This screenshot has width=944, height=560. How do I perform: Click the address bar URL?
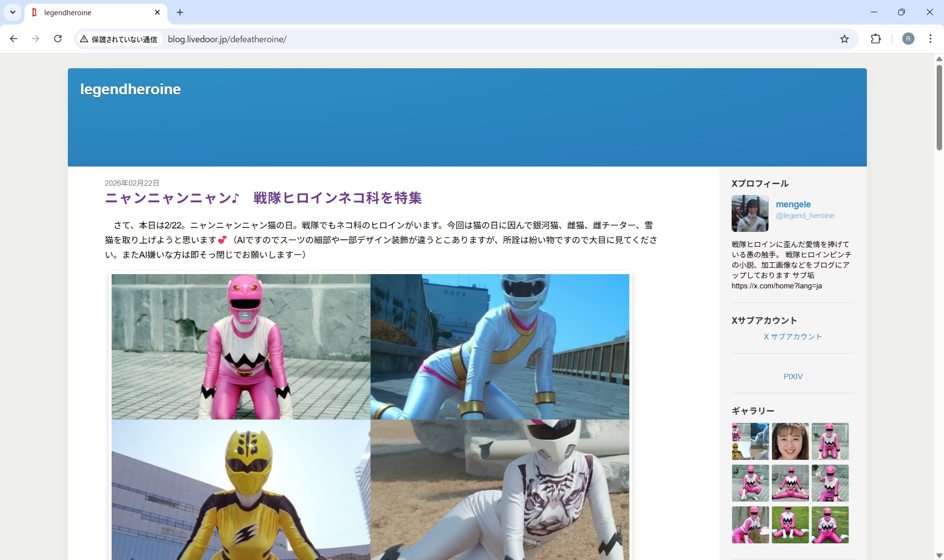(x=227, y=39)
